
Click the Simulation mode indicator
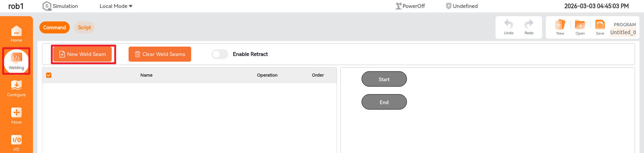coord(60,6)
